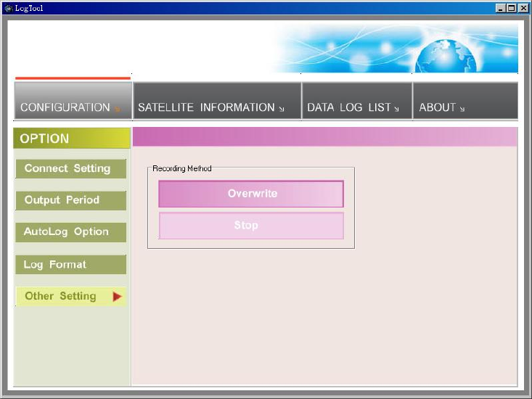Open the DATA LOG LIST tab

(357, 101)
